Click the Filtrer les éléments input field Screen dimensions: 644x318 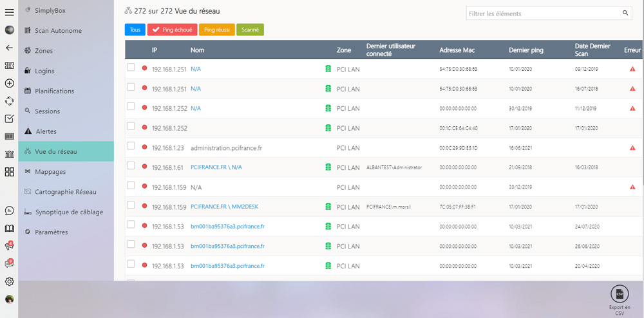pyautogui.click(x=542, y=14)
